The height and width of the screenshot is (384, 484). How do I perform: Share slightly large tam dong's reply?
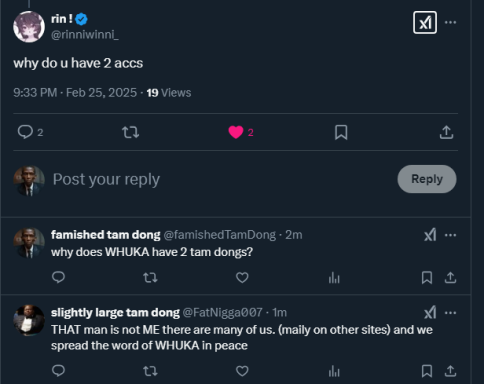pos(450,371)
